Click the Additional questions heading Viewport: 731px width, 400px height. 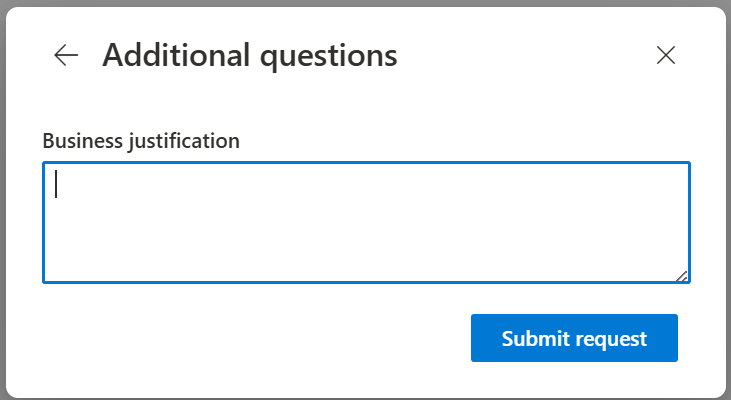pos(250,55)
